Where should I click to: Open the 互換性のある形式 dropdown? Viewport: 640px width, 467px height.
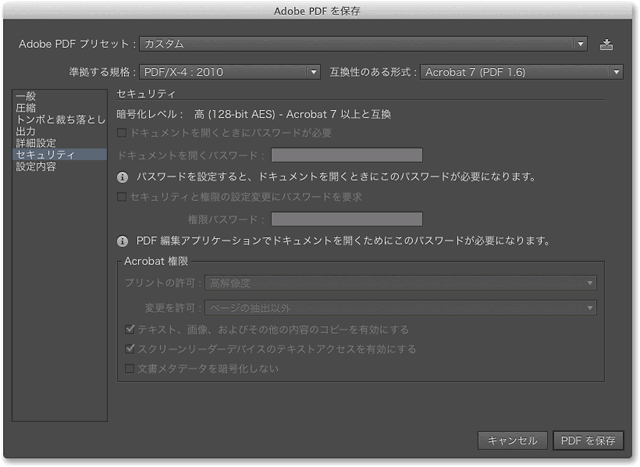coord(520,72)
